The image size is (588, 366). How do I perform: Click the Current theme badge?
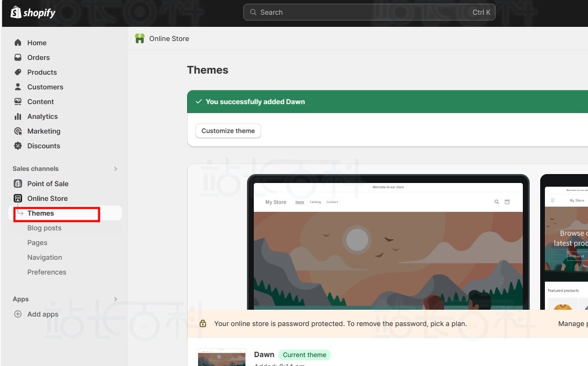(304, 355)
